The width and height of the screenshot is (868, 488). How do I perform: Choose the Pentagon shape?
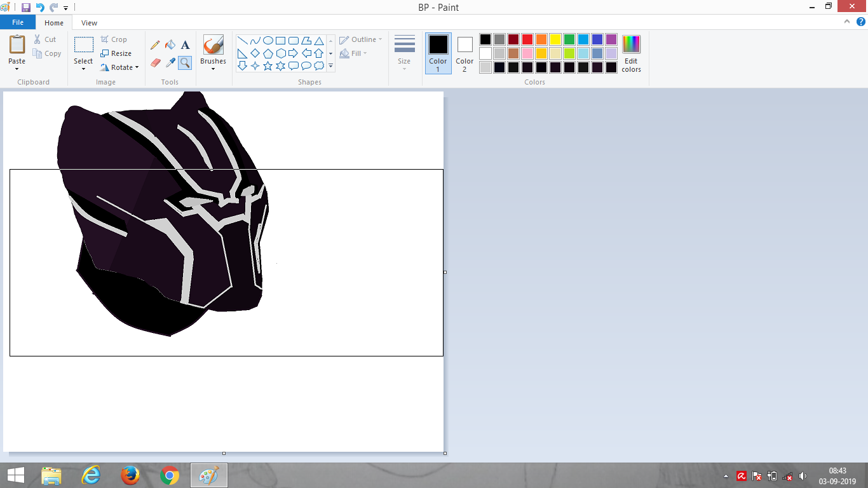pos(268,53)
